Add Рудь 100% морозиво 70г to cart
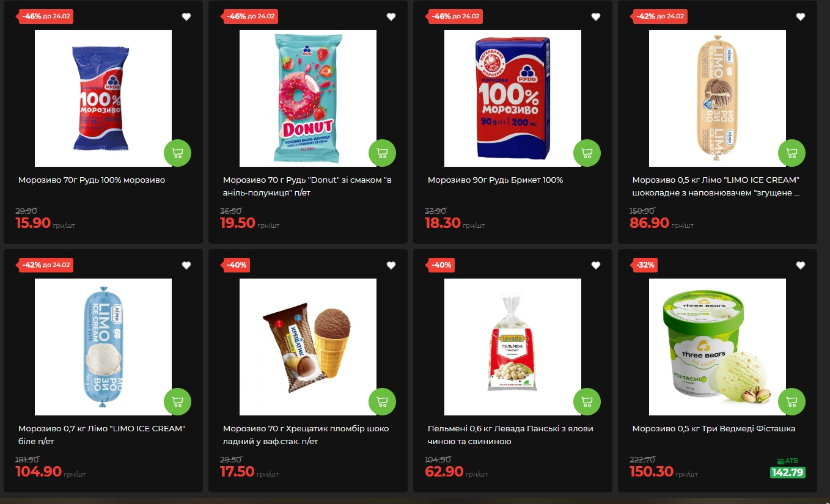The width and height of the screenshot is (830, 504). 177,153
